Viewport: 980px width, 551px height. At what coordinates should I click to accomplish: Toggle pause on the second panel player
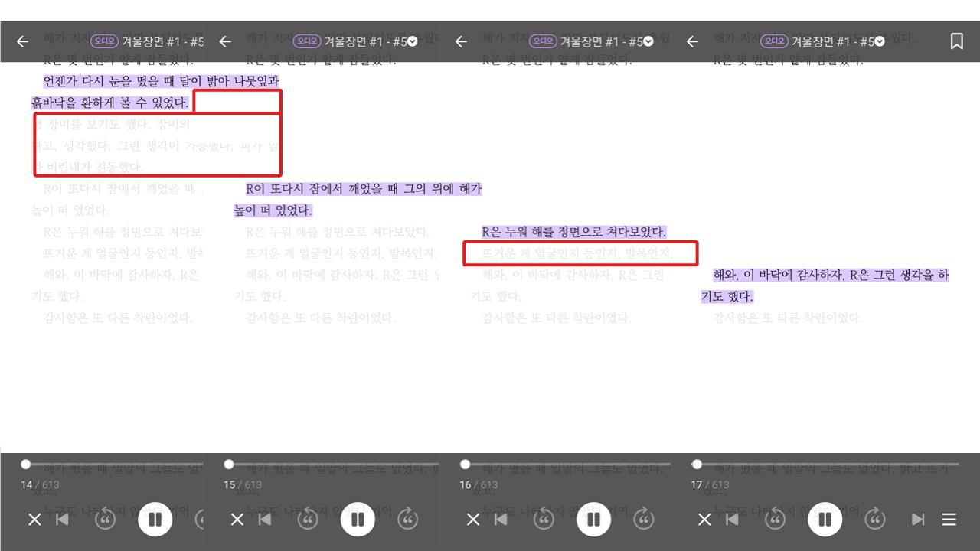pyautogui.click(x=357, y=519)
